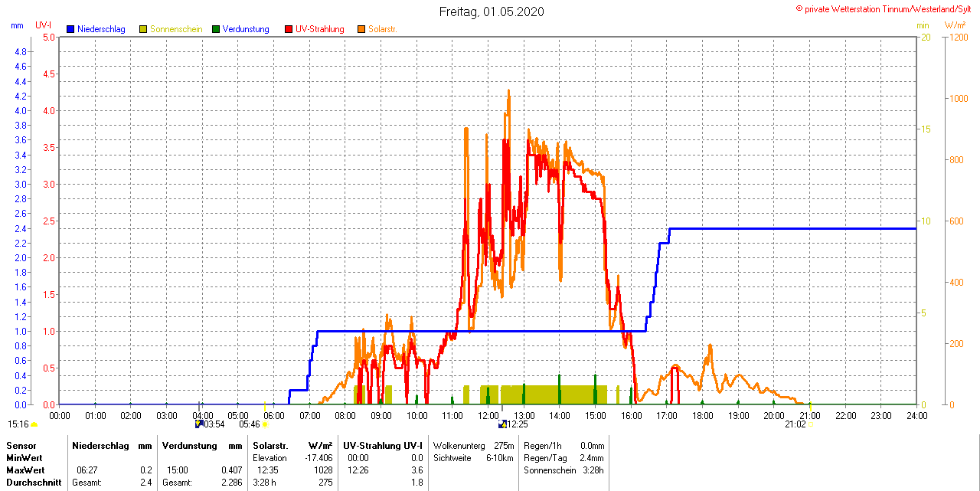This screenshot has height=491, width=980.
Task: Click the solar noon icon at 12:25
Action: 503,424
